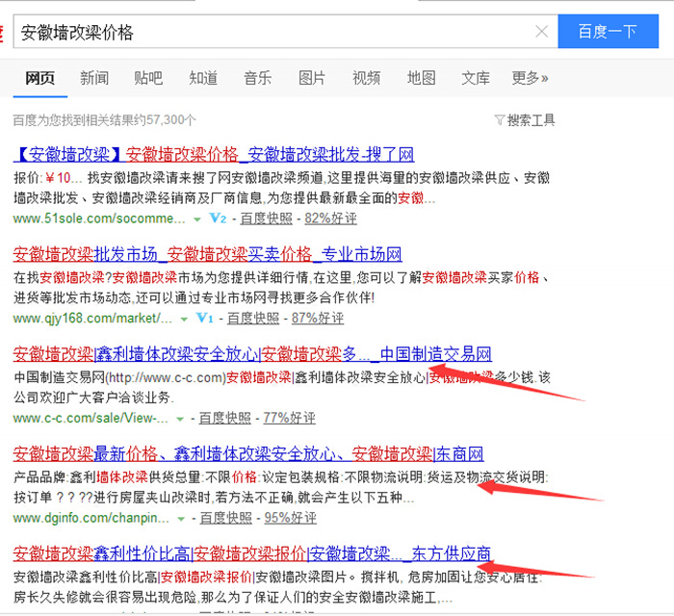This screenshot has width=674, height=616.
Task: Expand the dropdown arrow beside www.qjy168.com URL
Action: coord(183,319)
